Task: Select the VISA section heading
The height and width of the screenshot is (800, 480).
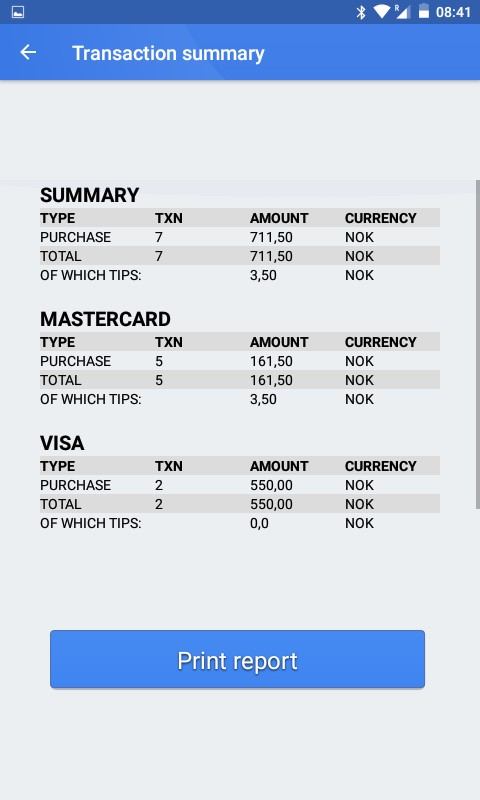Action: click(x=62, y=443)
